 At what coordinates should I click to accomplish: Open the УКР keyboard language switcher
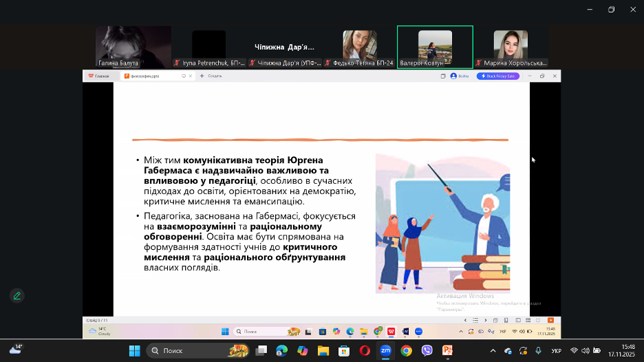556,350
